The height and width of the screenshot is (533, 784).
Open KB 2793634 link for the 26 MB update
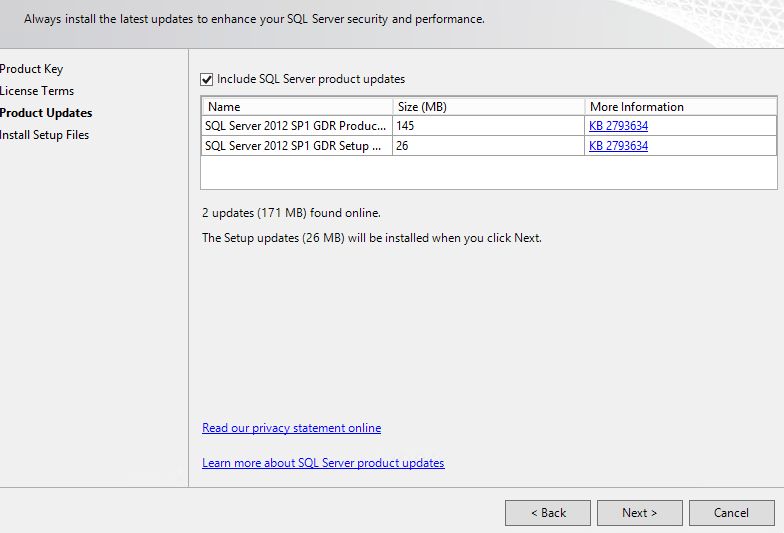pyautogui.click(x=618, y=146)
